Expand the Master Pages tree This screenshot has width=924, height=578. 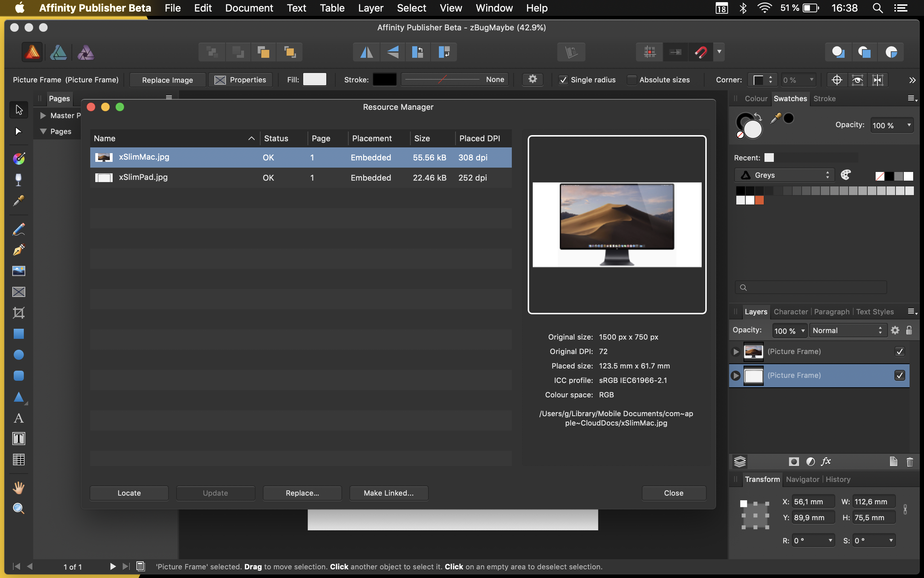pos(43,116)
